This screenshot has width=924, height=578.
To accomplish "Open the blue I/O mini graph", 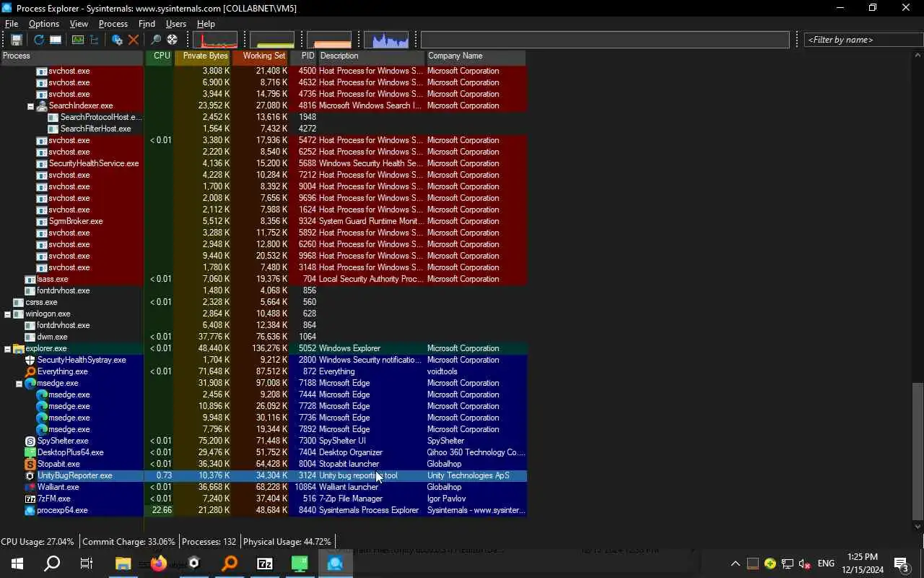I will 386,40.
